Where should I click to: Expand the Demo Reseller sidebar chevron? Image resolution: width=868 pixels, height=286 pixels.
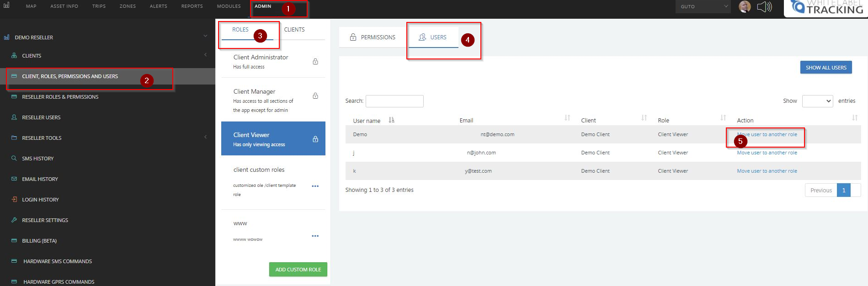pos(205,36)
